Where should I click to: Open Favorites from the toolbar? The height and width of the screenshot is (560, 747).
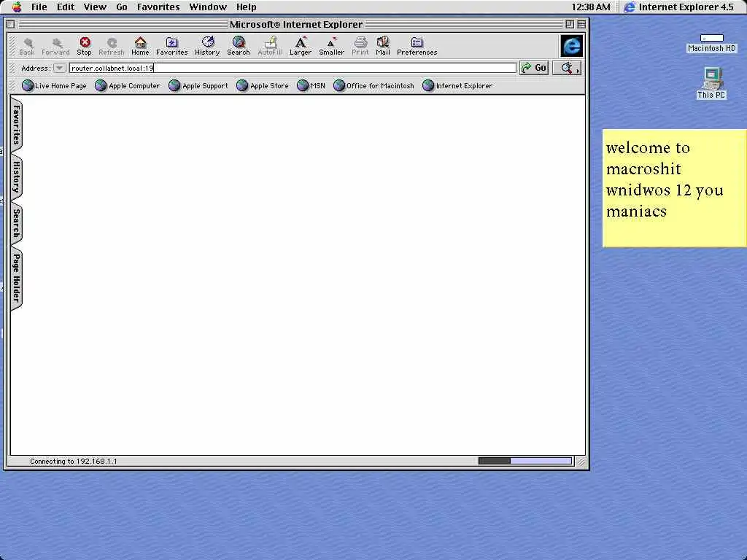tap(172, 46)
